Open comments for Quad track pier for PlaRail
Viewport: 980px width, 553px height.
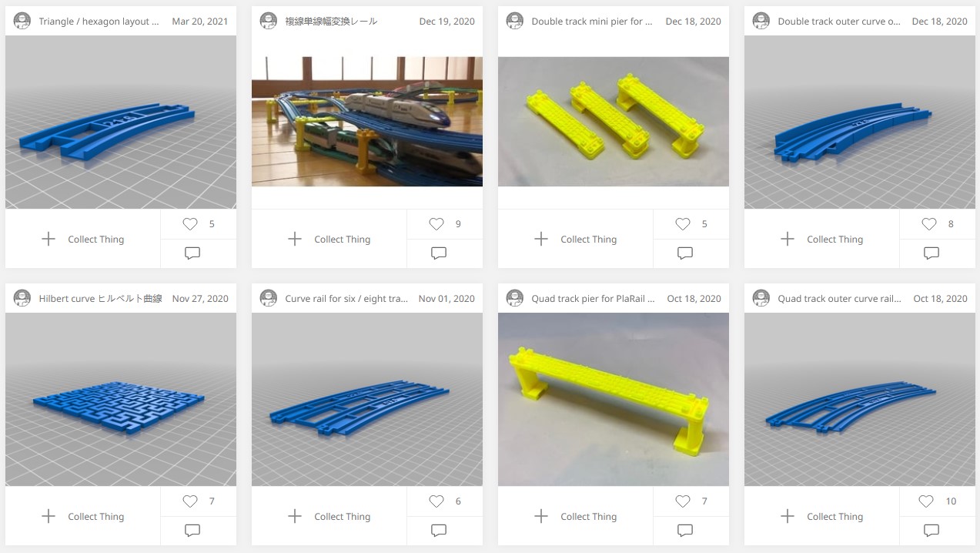tap(685, 530)
